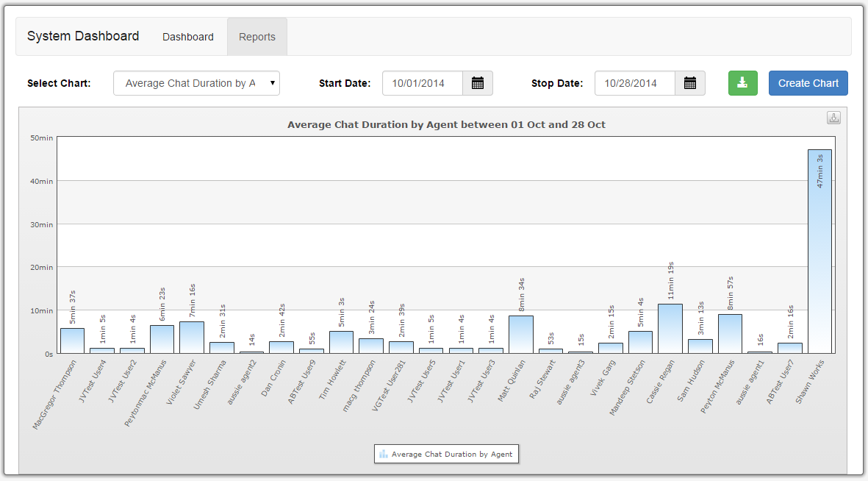Click the Start Date input field
Image resolution: width=868 pixels, height=481 pixels.
423,83
